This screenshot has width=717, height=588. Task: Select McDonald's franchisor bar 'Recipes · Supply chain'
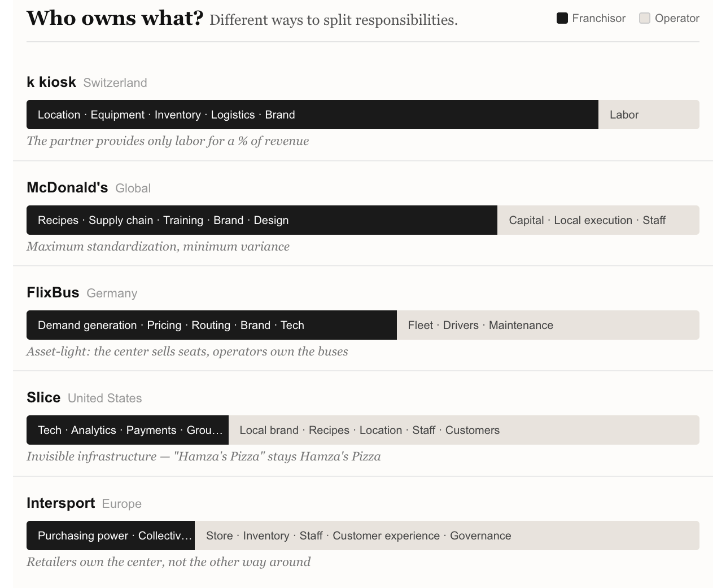tap(262, 220)
